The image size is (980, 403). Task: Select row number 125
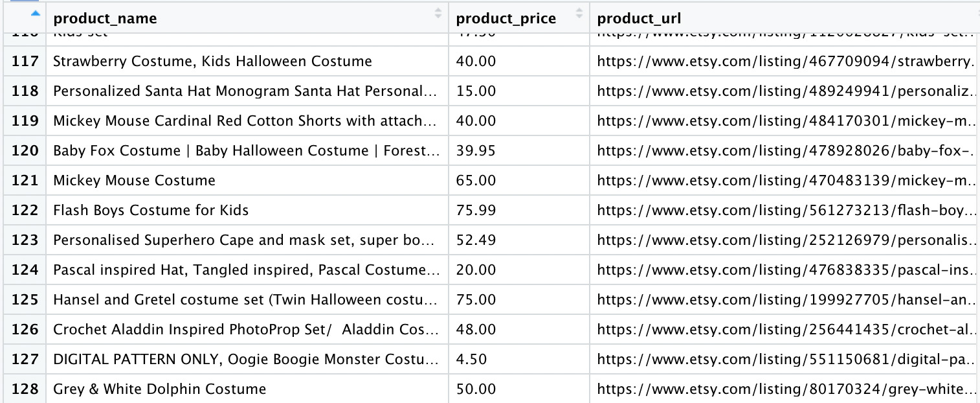click(x=25, y=300)
